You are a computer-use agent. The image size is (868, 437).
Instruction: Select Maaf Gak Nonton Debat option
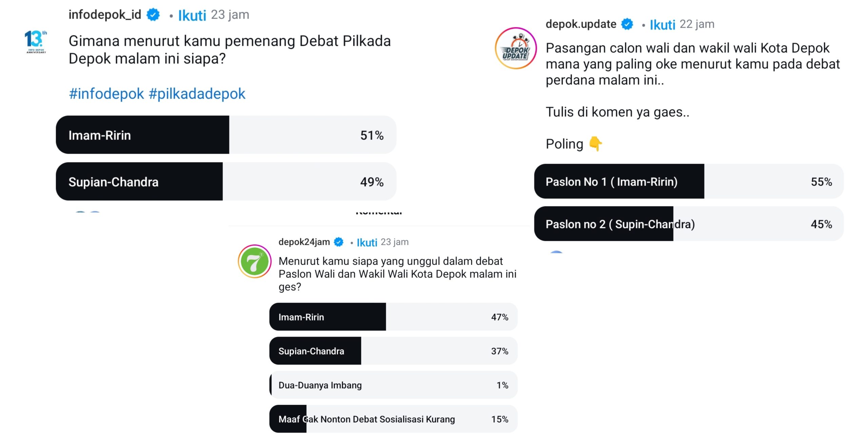pyautogui.click(x=393, y=419)
